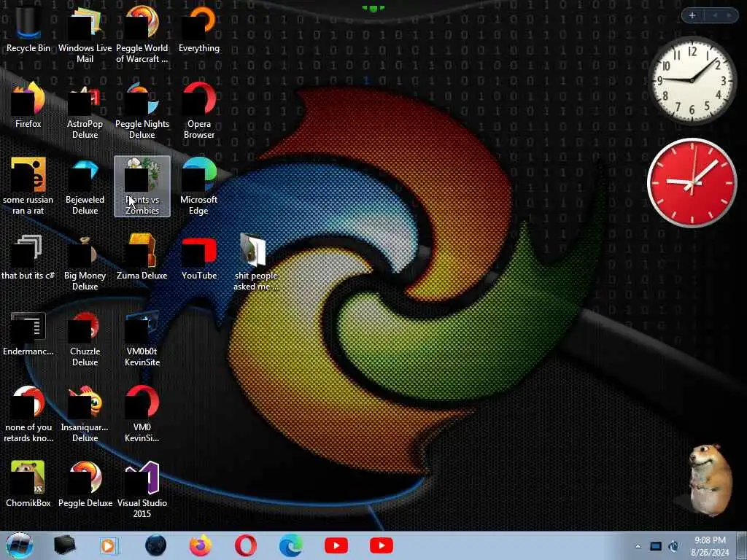The width and height of the screenshot is (747, 560).
Task: Click the left arrow in the gadget bar
Action: point(715,15)
